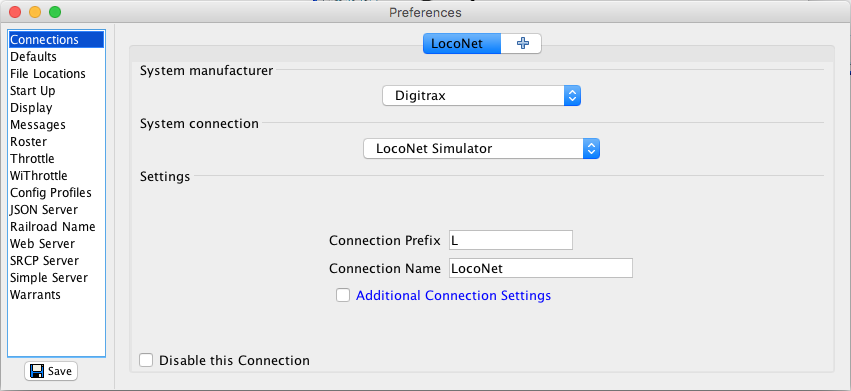
Task: Expand LocoNet Simulator connection dropdown
Action: (481, 148)
